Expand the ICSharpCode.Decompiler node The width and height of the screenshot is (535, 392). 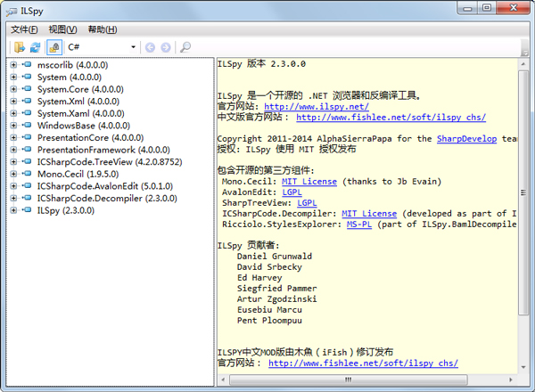13,198
